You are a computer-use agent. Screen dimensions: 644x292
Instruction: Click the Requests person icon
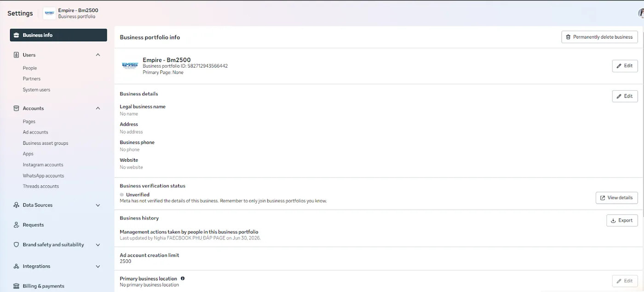point(17,225)
